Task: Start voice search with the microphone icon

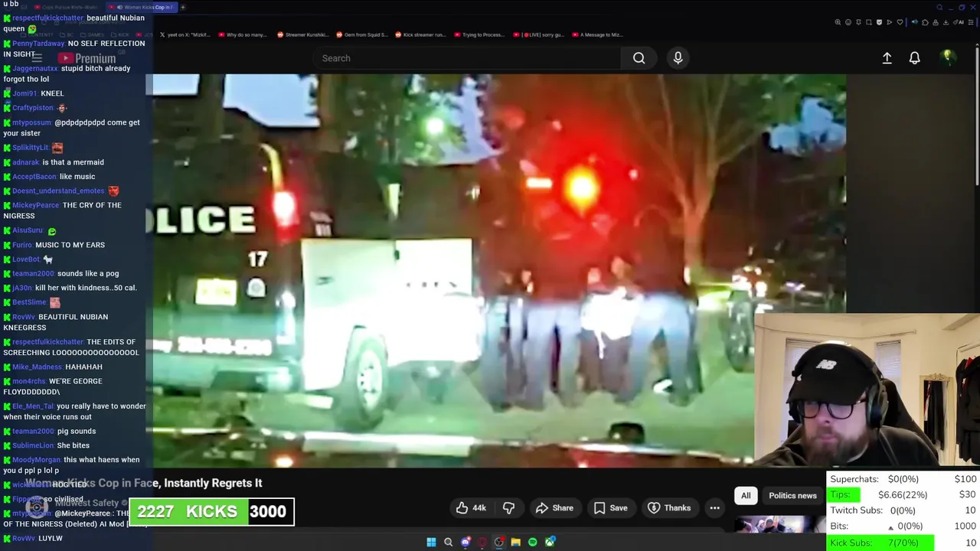Action: point(678,58)
